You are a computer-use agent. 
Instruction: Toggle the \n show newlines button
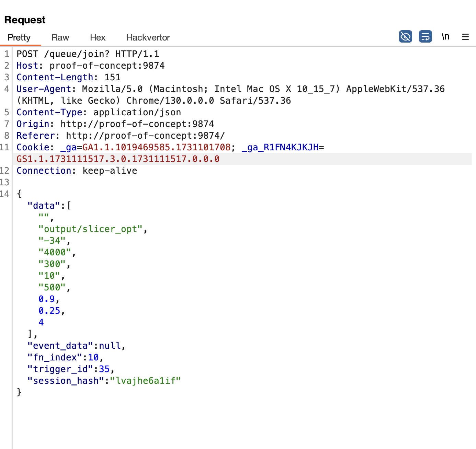(445, 36)
